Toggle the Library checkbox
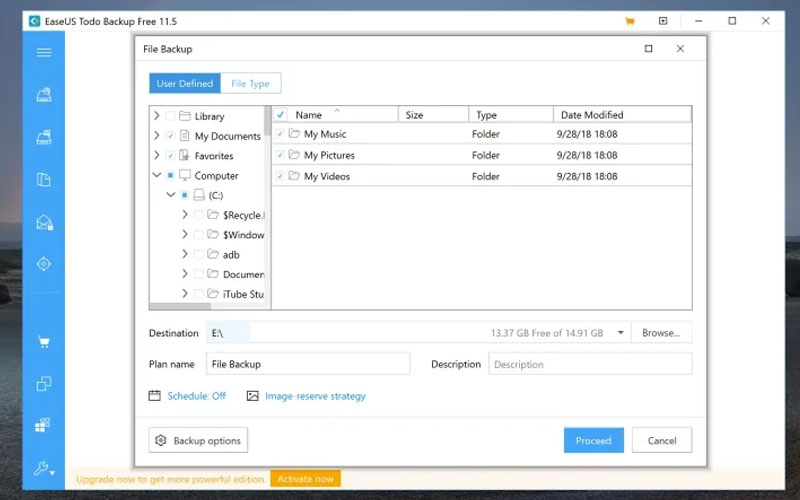 pyautogui.click(x=170, y=116)
